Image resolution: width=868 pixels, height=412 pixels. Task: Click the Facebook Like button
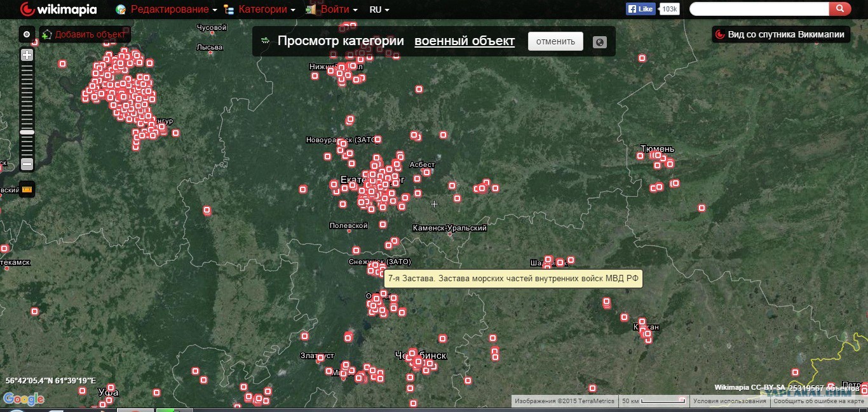tap(641, 9)
